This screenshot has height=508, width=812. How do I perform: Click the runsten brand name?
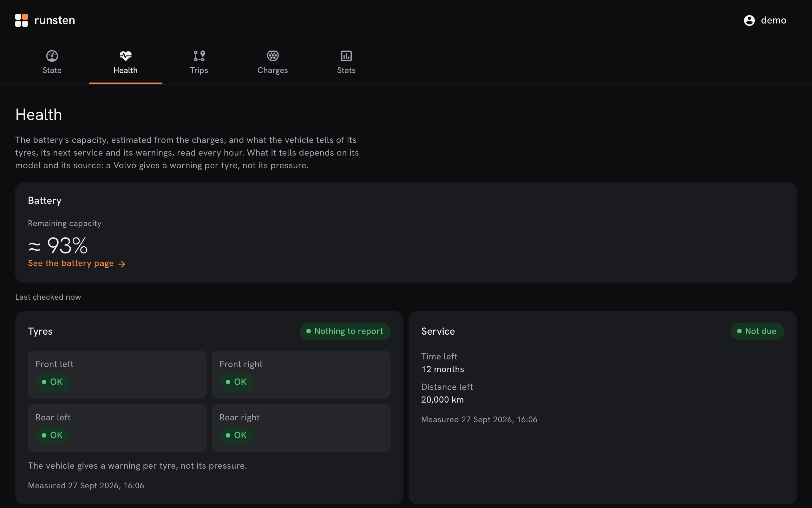pos(55,20)
